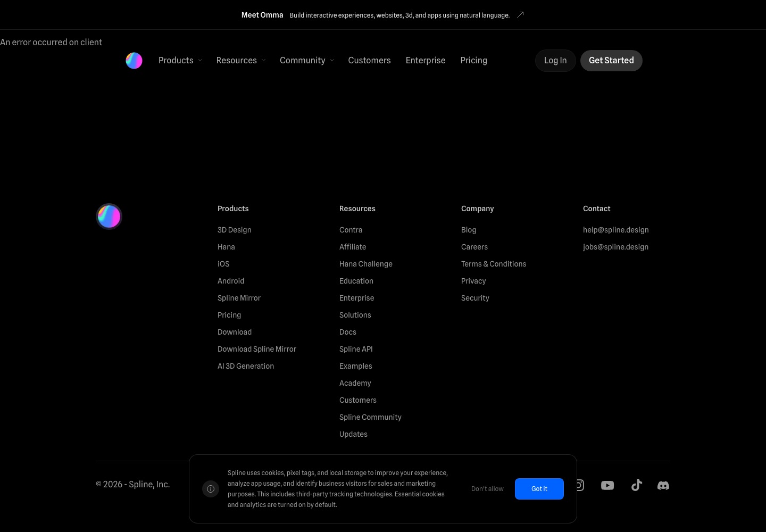Viewport: 766px width, 532px height.
Task: Open the Download footer link
Action: [235, 332]
